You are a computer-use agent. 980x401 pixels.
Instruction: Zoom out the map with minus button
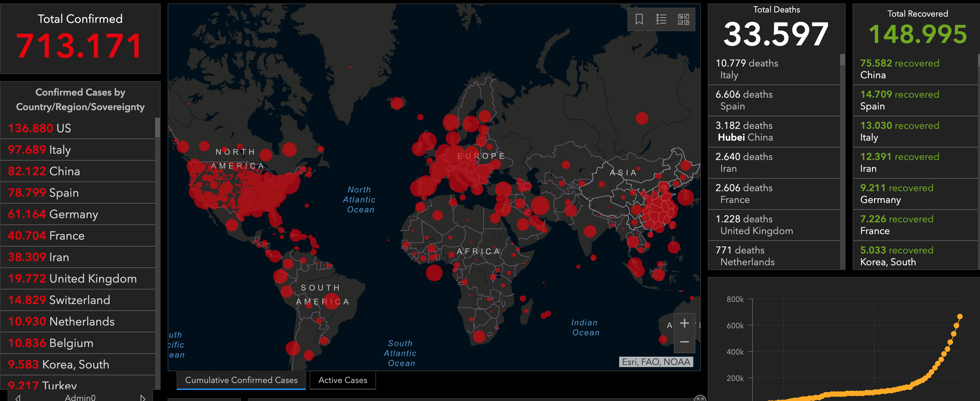point(684,342)
